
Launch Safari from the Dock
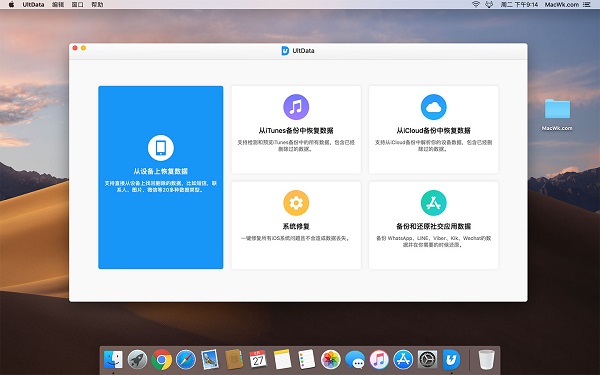tap(186, 359)
